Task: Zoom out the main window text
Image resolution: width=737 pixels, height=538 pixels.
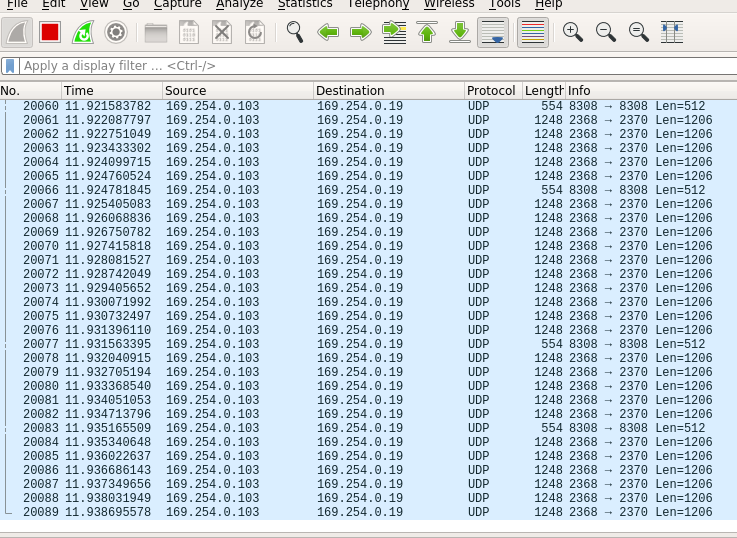Action: click(x=605, y=32)
